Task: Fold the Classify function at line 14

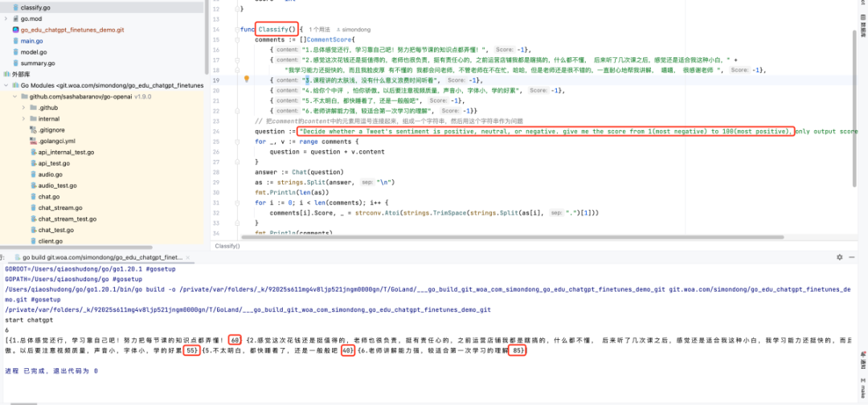Action: coord(238,29)
